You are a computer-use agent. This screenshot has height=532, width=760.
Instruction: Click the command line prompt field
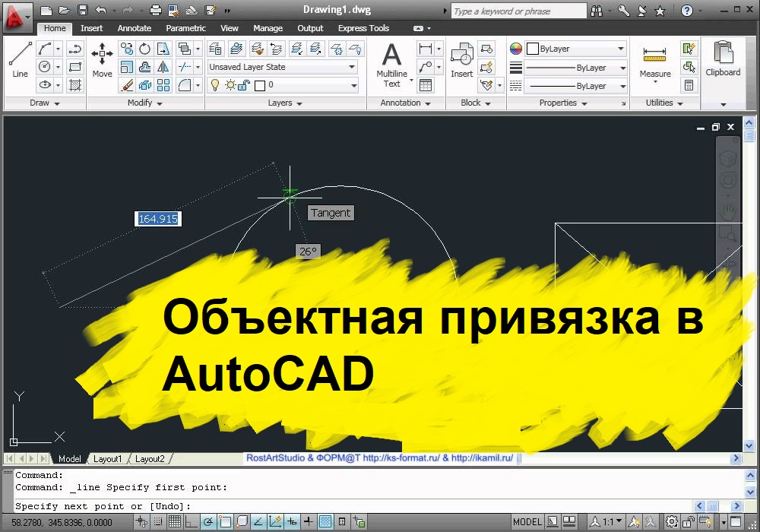click(354, 506)
